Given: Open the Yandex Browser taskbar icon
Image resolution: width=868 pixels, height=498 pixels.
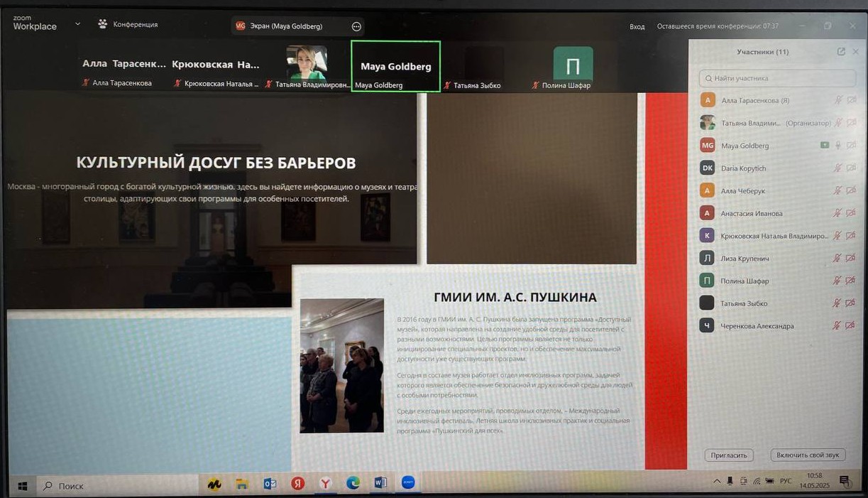Looking at the screenshot, I should click(325, 484).
